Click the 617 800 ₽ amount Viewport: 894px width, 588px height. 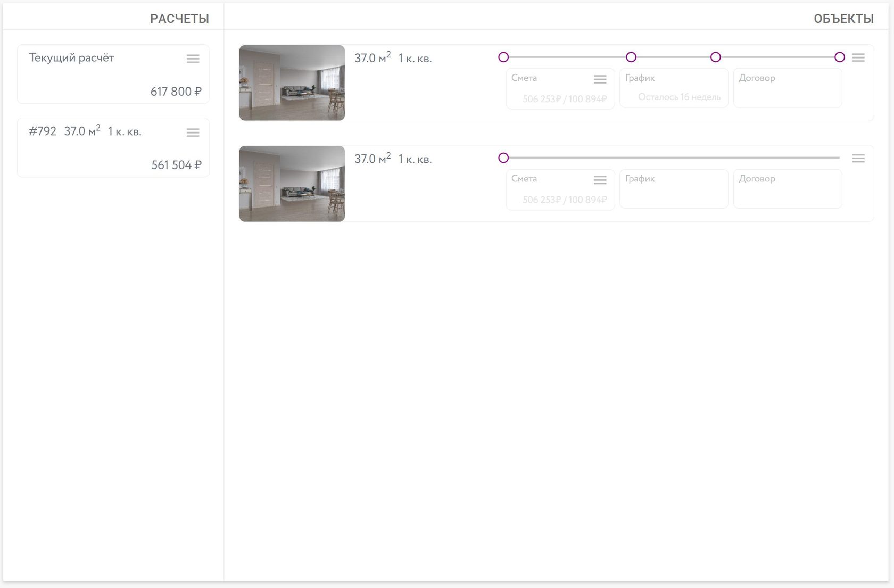[176, 92]
